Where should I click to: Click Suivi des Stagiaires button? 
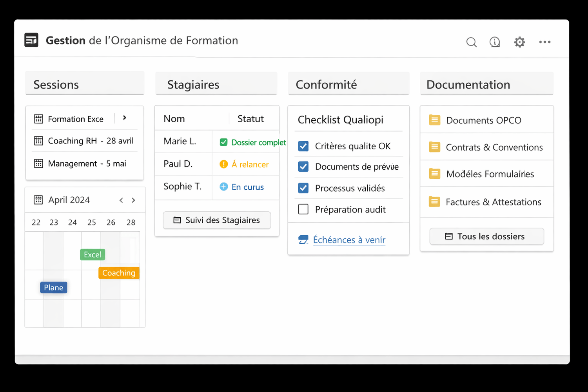click(x=217, y=220)
